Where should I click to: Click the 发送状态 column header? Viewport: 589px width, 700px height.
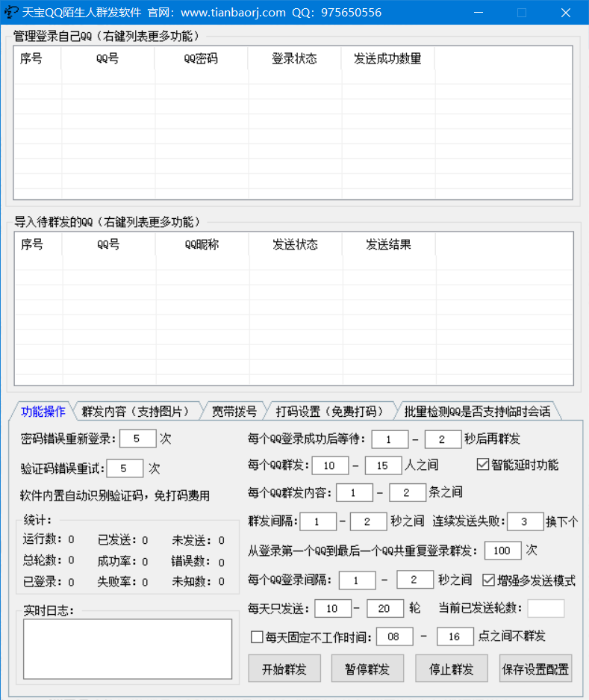point(296,244)
